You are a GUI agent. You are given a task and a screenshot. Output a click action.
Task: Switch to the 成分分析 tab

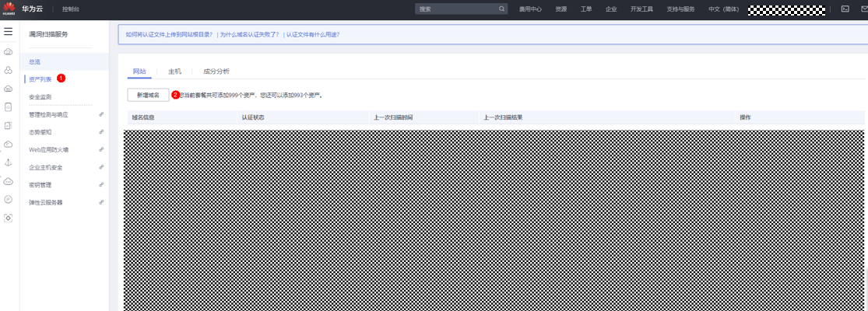[x=216, y=72]
